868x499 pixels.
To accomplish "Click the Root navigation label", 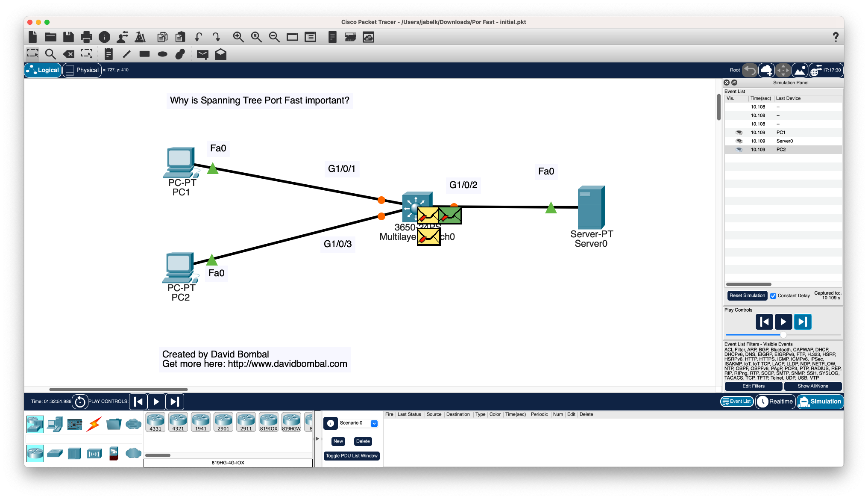I will tap(735, 70).
